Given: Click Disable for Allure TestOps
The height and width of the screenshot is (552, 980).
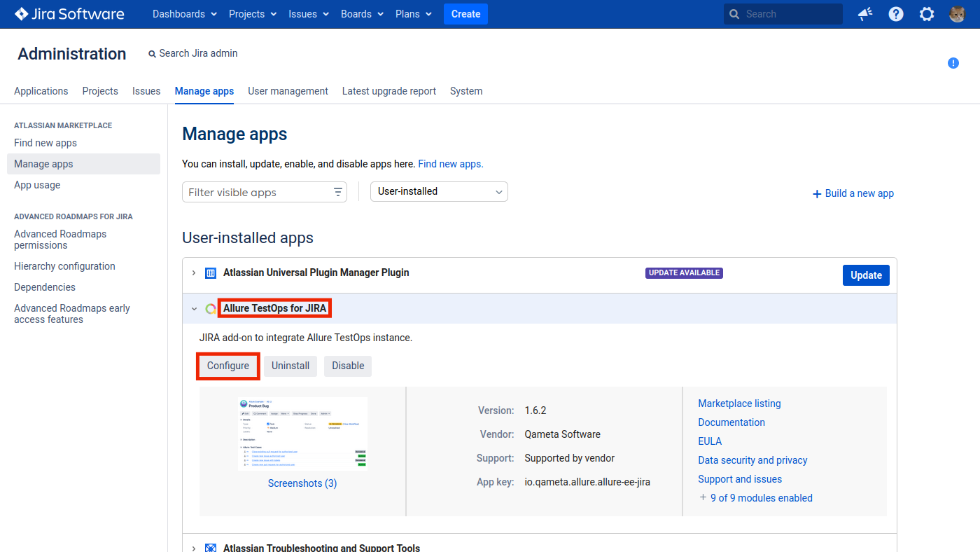Looking at the screenshot, I should 348,366.
